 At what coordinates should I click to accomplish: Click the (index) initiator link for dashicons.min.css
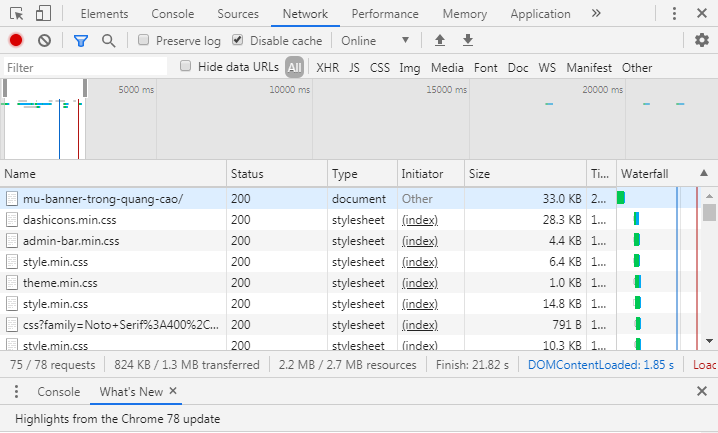coord(419,219)
